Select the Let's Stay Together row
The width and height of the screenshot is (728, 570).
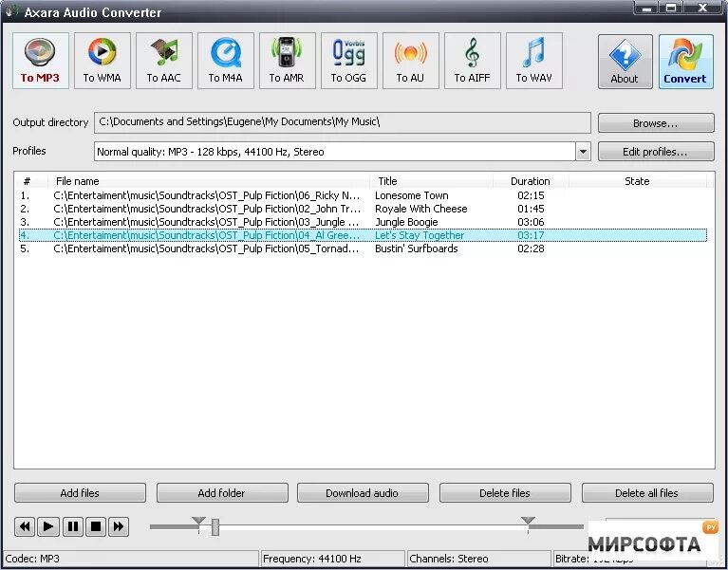(363, 235)
